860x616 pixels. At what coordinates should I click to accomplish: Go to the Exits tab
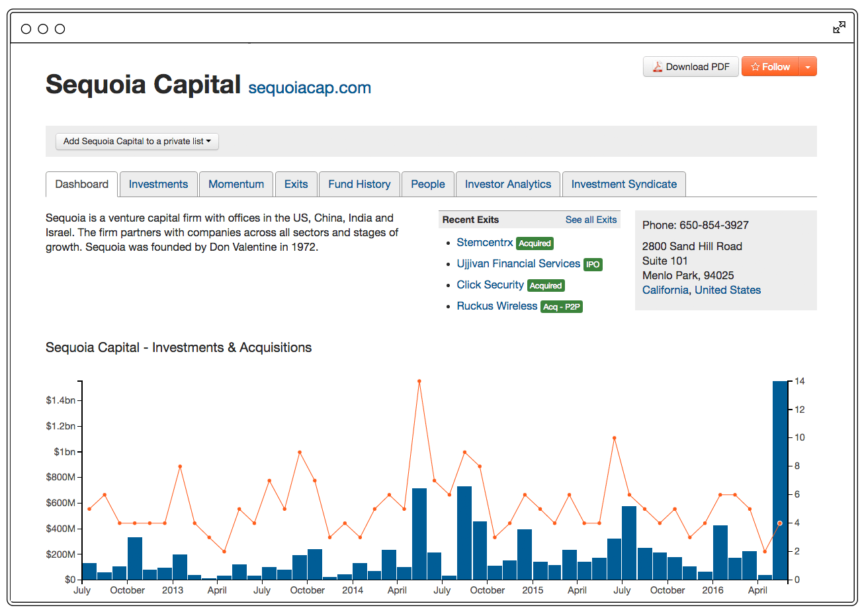pos(296,184)
